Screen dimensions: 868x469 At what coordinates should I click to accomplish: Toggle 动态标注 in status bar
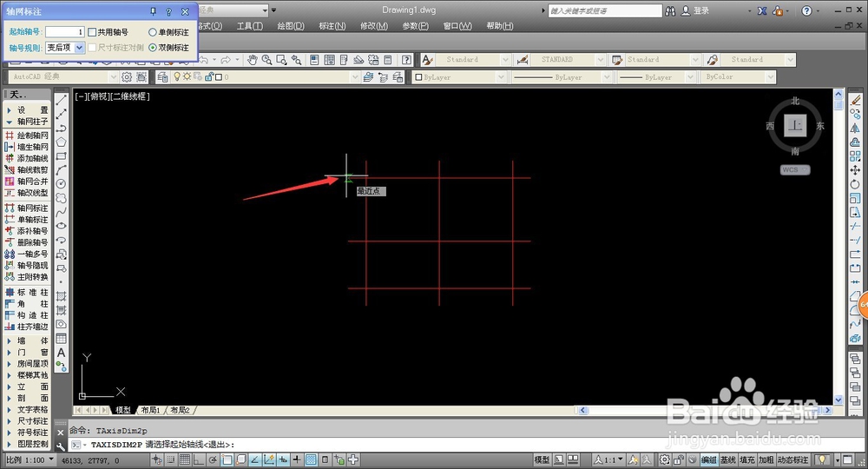coord(792,459)
